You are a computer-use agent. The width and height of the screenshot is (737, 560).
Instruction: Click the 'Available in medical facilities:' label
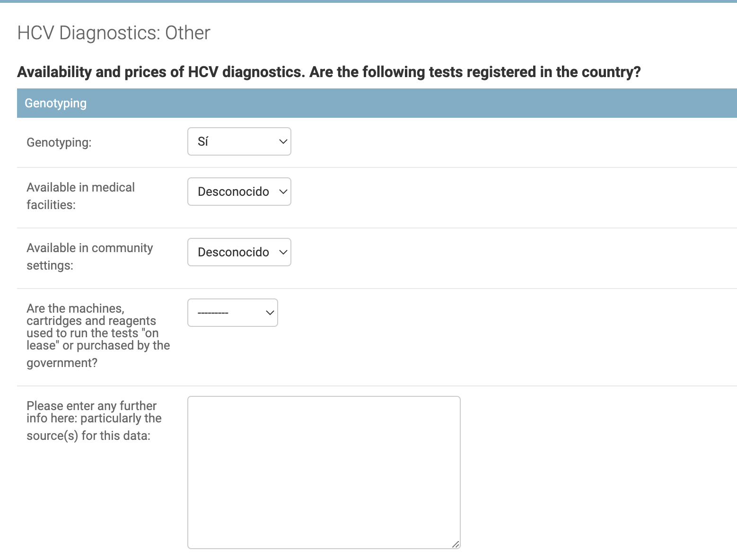80,196
